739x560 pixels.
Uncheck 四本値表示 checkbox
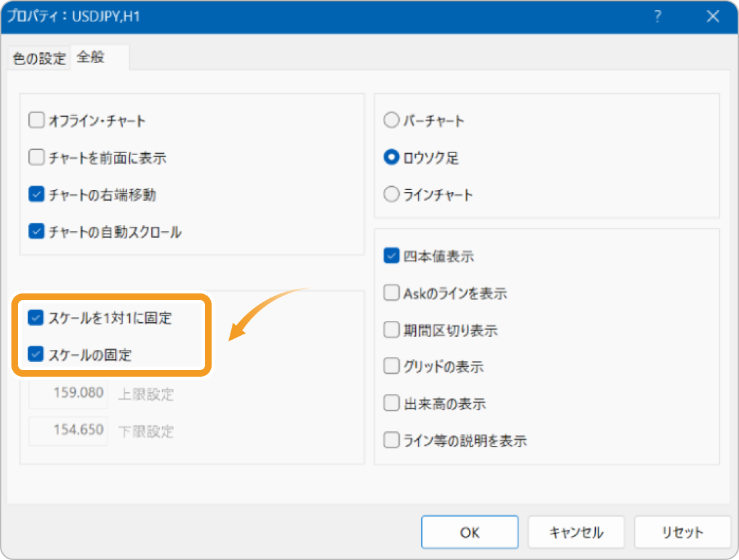[391, 256]
